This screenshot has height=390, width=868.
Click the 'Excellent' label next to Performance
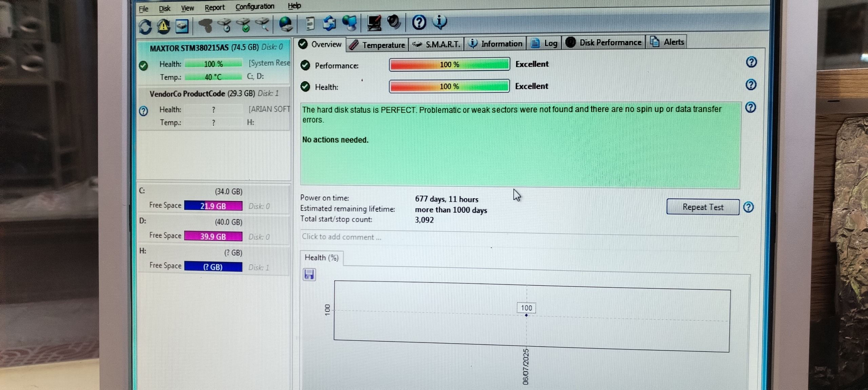coord(532,64)
